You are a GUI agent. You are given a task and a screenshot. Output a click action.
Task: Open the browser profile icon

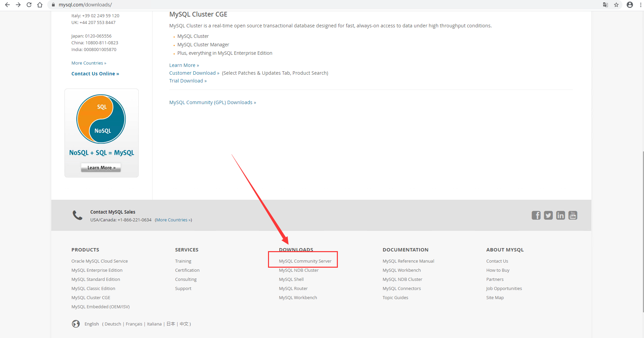point(630,5)
